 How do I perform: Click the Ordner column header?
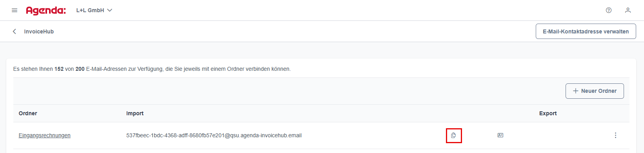point(28,113)
